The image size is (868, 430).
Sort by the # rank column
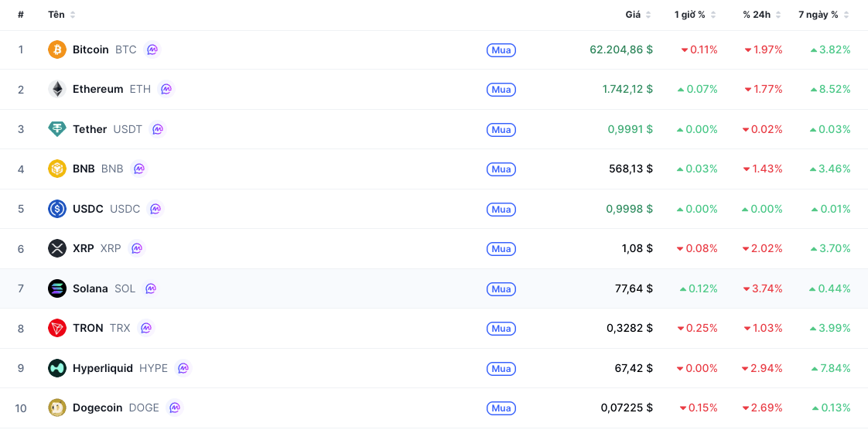coord(20,15)
